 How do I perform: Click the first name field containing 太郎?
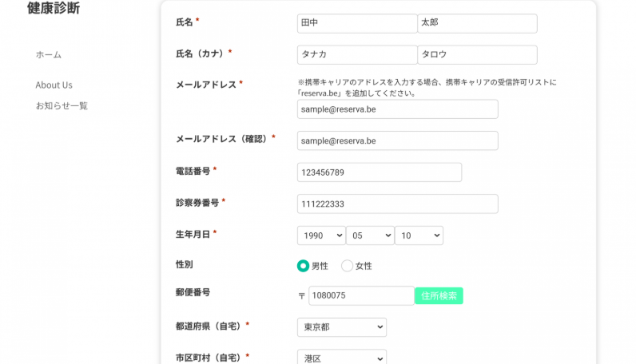477,23
